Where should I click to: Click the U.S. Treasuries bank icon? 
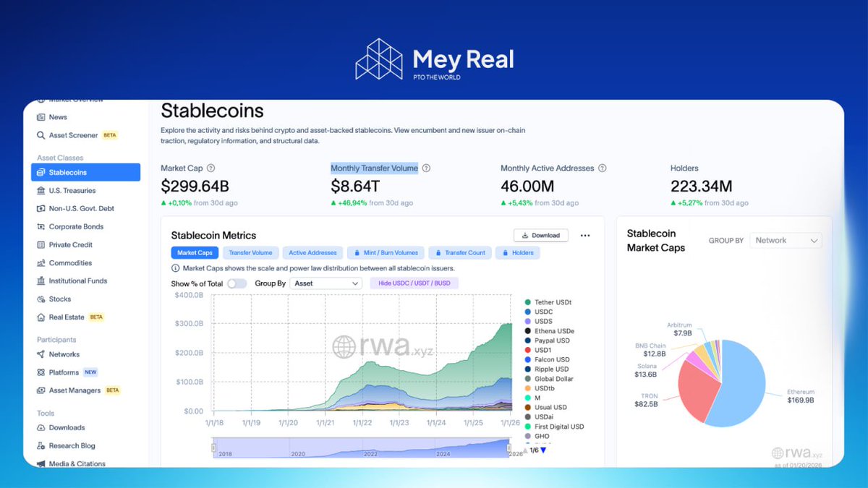click(x=41, y=191)
